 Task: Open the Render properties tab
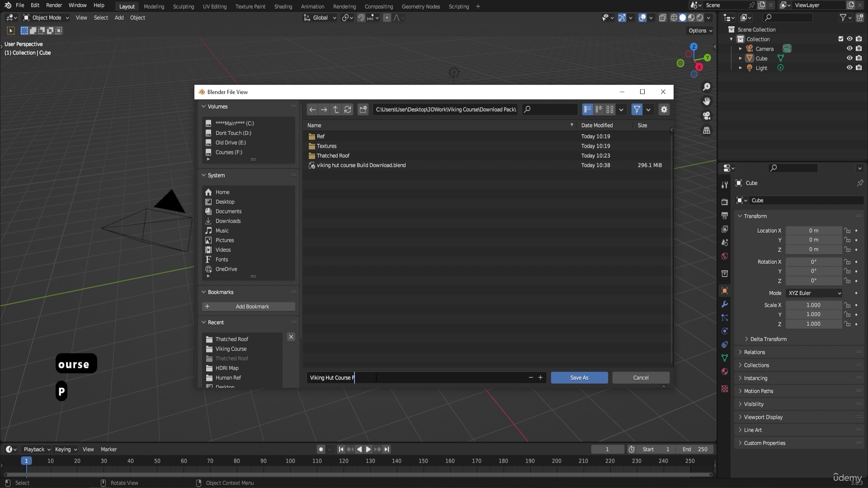tap(725, 202)
